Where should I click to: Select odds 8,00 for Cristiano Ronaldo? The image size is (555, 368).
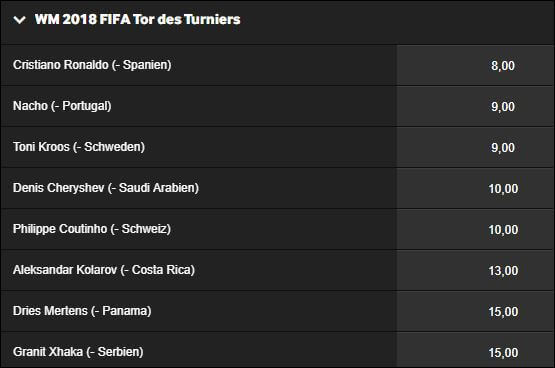tap(475, 65)
